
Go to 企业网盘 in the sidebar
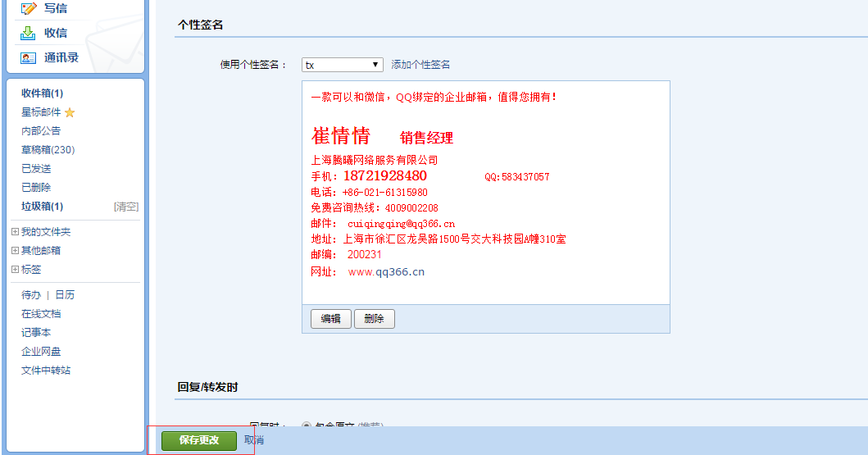(x=41, y=352)
